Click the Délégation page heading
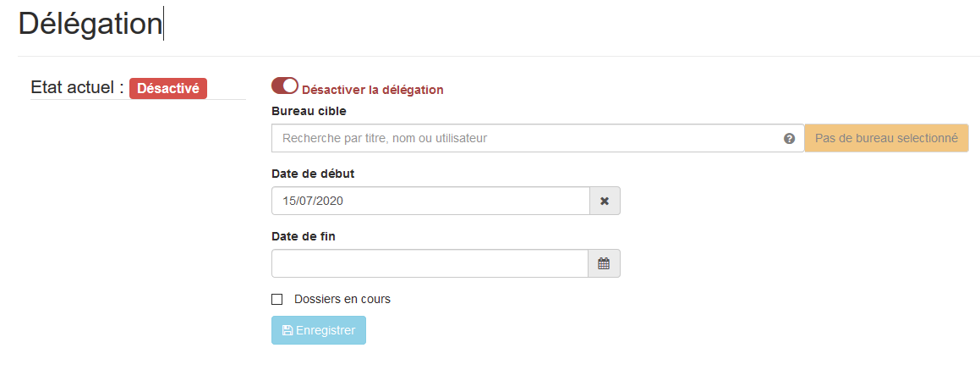The image size is (980, 370). [x=90, y=24]
